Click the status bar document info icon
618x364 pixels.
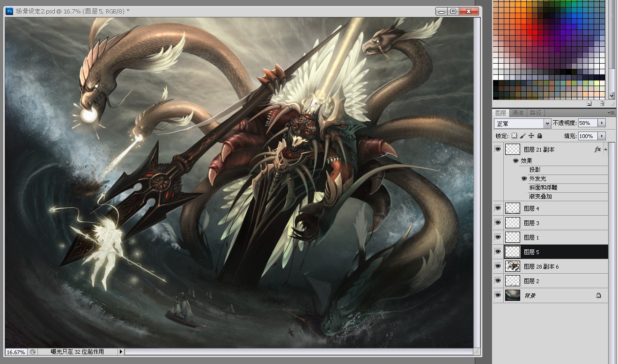[x=33, y=352]
